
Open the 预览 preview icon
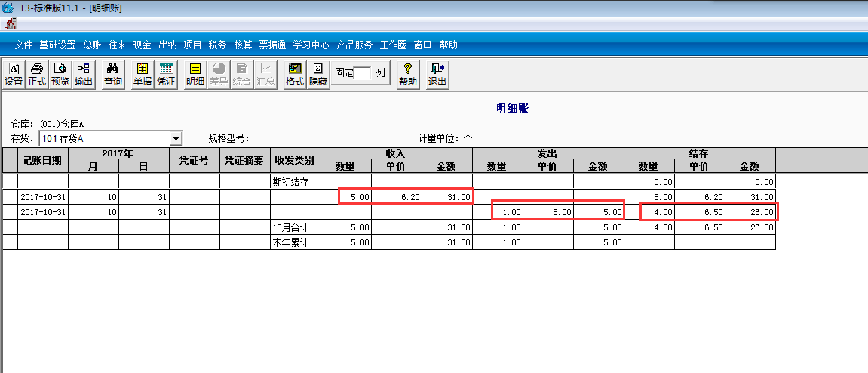pyautogui.click(x=60, y=75)
